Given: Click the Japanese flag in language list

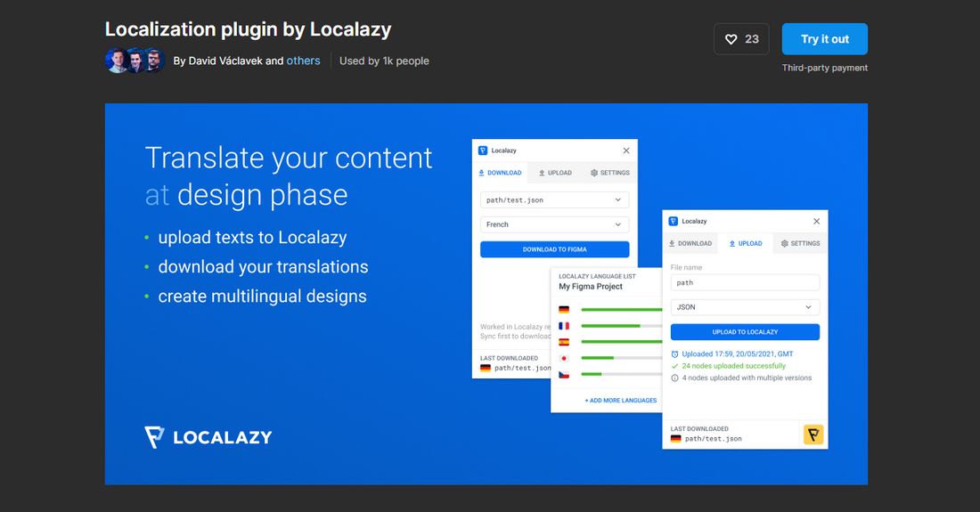Looking at the screenshot, I should pyautogui.click(x=564, y=358).
